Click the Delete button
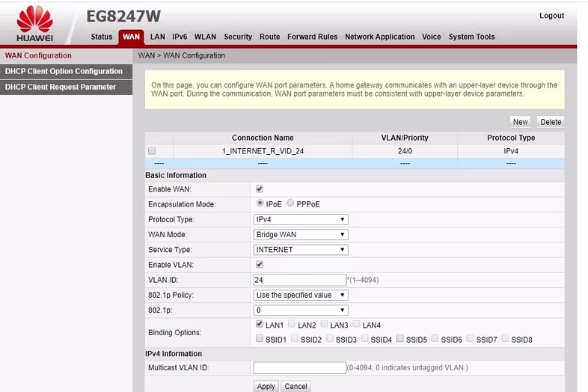Viewport: 588px width, 392px height. pyautogui.click(x=551, y=122)
